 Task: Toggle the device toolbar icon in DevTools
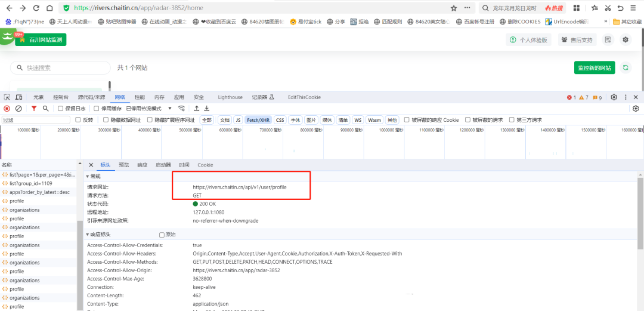click(x=19, y=97)
